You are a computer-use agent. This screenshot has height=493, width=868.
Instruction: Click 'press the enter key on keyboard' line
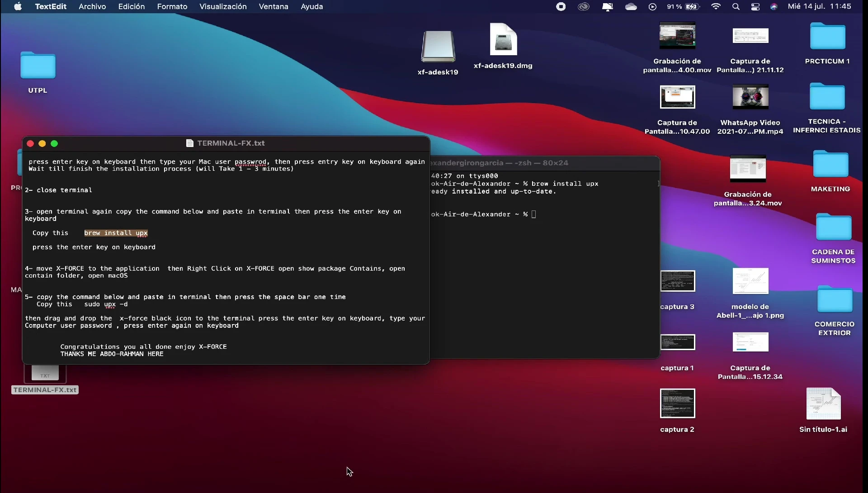94,247
